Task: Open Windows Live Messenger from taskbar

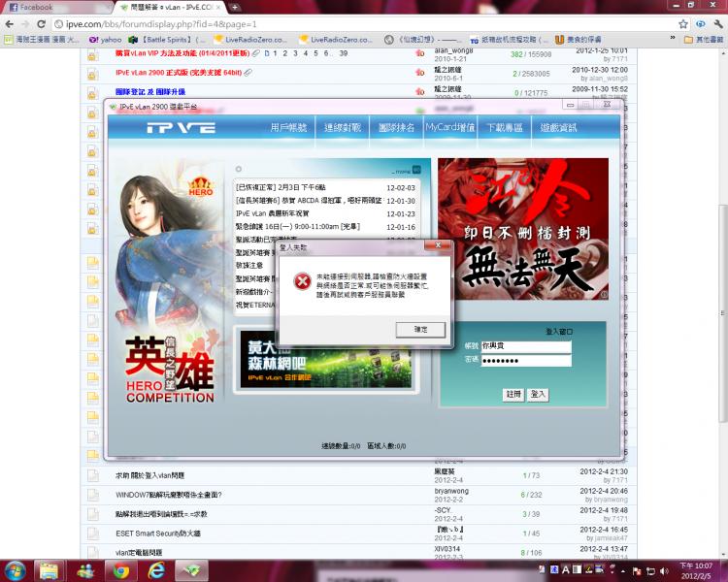Action: tap(85, 570)
